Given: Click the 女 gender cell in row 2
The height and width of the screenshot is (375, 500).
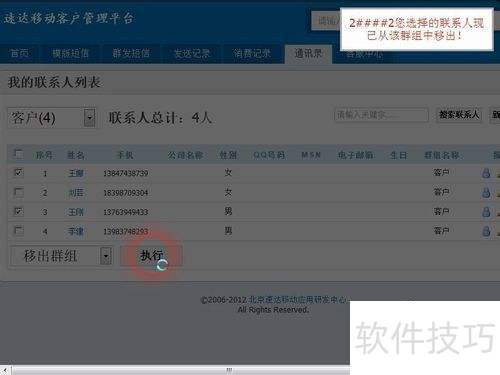Looking at the screenshot, I should [x=228, y=192].
